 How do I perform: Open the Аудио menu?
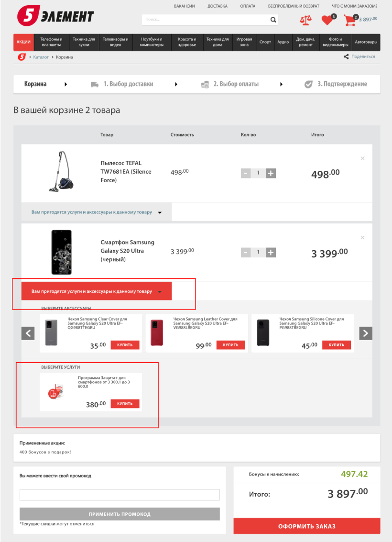click(x=283, y=42)
